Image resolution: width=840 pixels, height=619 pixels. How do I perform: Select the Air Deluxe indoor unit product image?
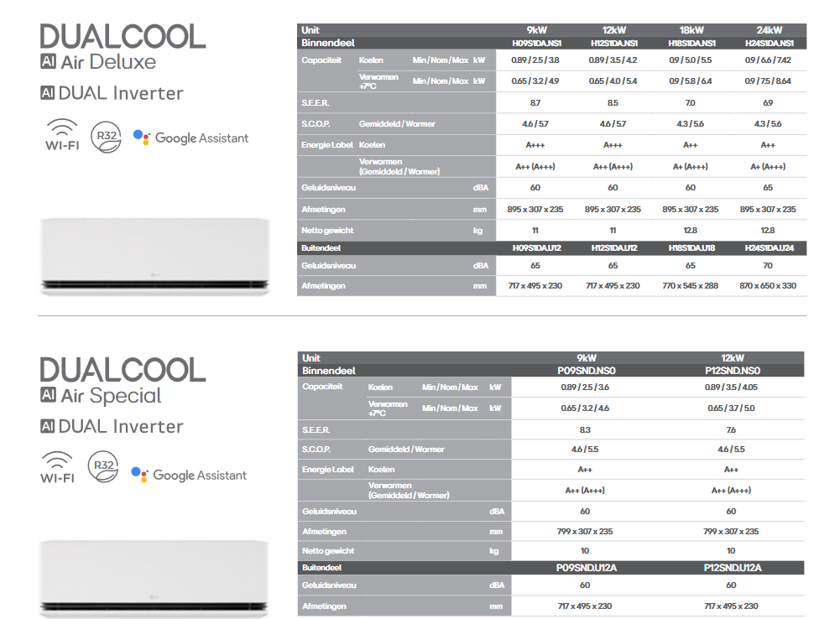pos(154,257)
